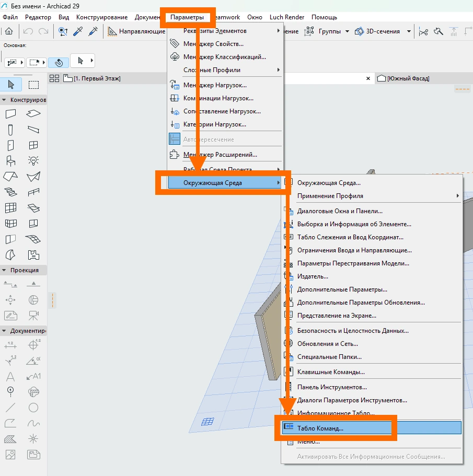473x476 pixels.
Task: Select the Fill hatch tool
Action: 10,439
